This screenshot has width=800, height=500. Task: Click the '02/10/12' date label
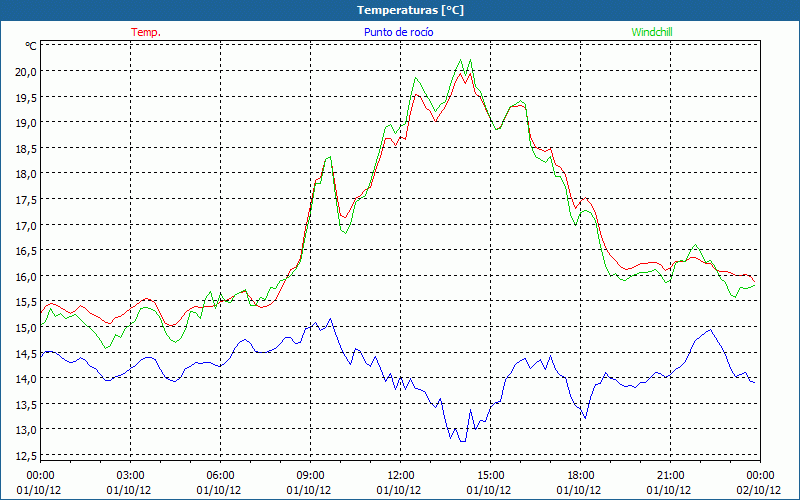(760, 490)
